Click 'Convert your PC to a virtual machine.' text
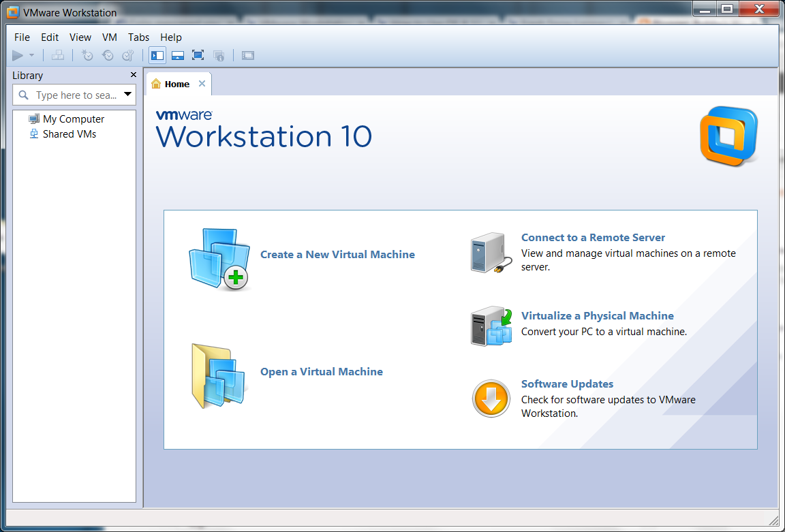The height and width of the screenshot is (532, 785). (604, 332)
